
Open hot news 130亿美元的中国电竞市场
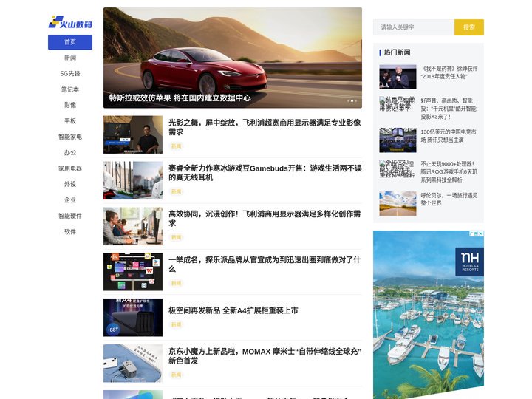click(x=449, y=136)
